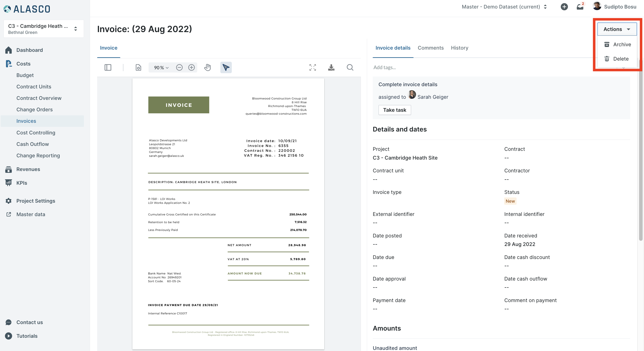Viewport: 644px width, 351px height.
Task: Go to Contract Units page
Action: [x=34, y=87]
